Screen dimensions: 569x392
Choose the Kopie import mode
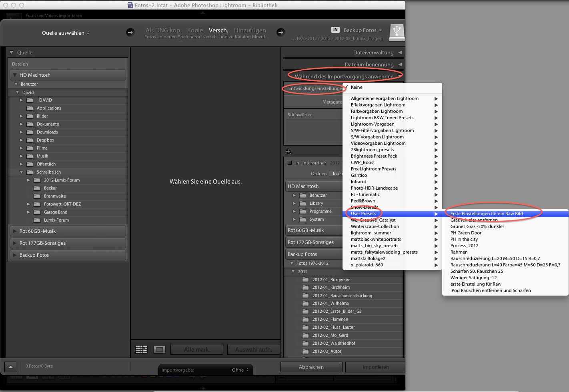(x=195, y=30)
